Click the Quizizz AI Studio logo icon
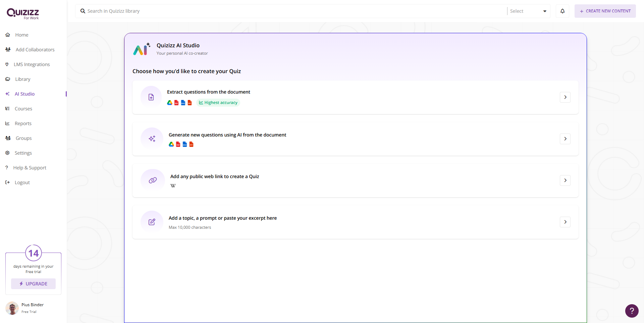The height and width of the screenshot is (323, 644). coord(142,49)
